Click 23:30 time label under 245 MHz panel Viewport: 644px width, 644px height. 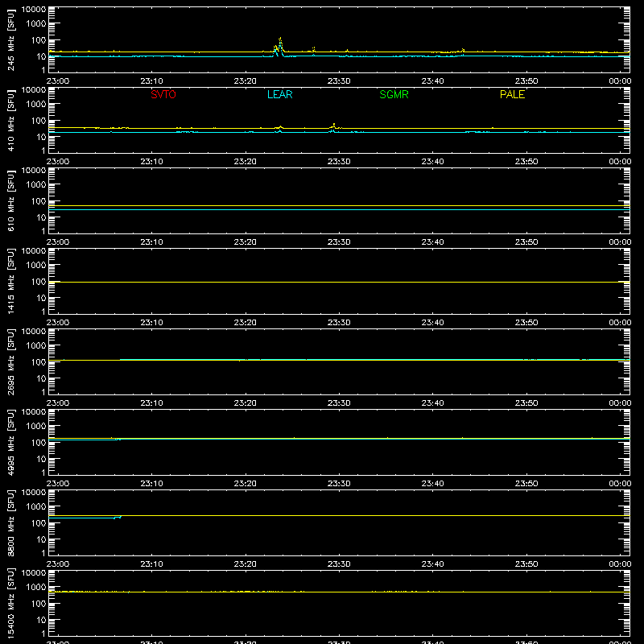[339, 81]
